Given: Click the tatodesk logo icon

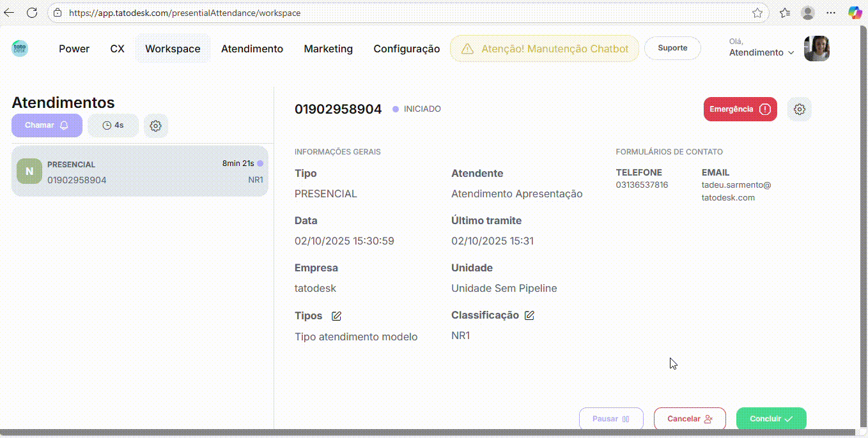Looking at the screenshot, I should pyautogui.click(x=20, y=49).
